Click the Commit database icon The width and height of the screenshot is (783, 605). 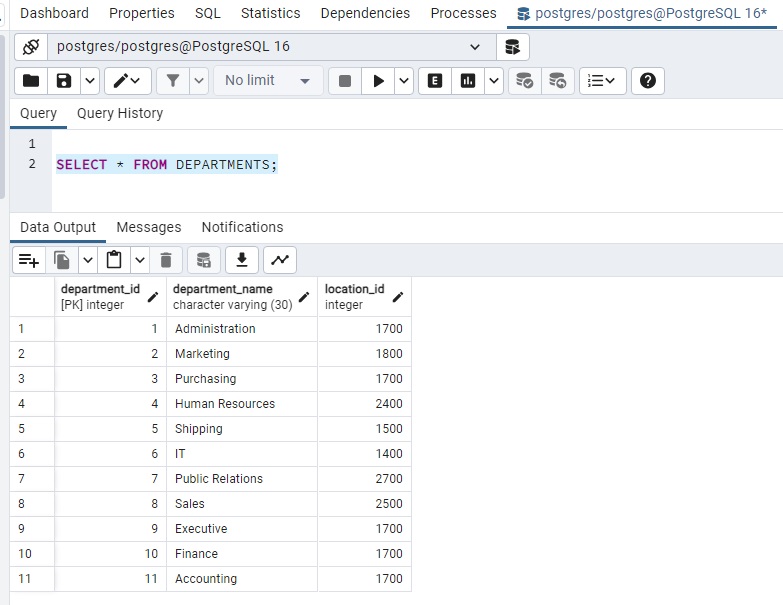point(524,81)
